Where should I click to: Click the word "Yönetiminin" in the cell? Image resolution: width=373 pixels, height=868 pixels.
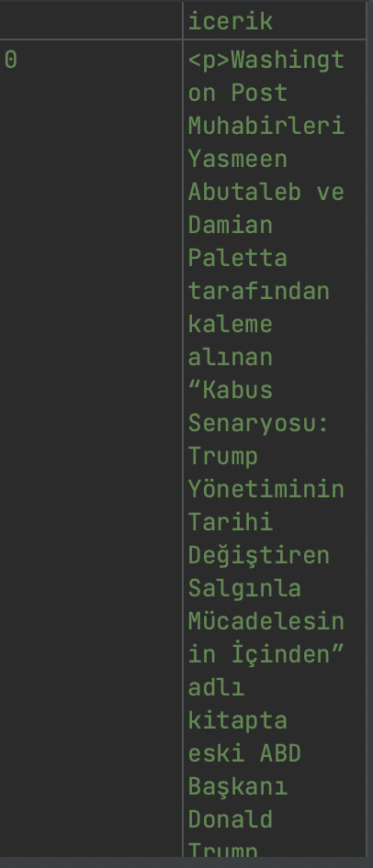(x=266, y=489)
